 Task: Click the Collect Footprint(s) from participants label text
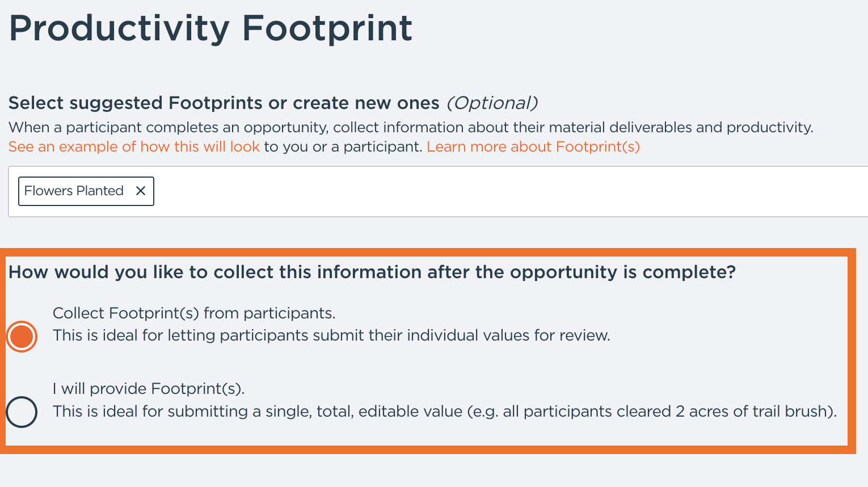[x=194, y=313]
